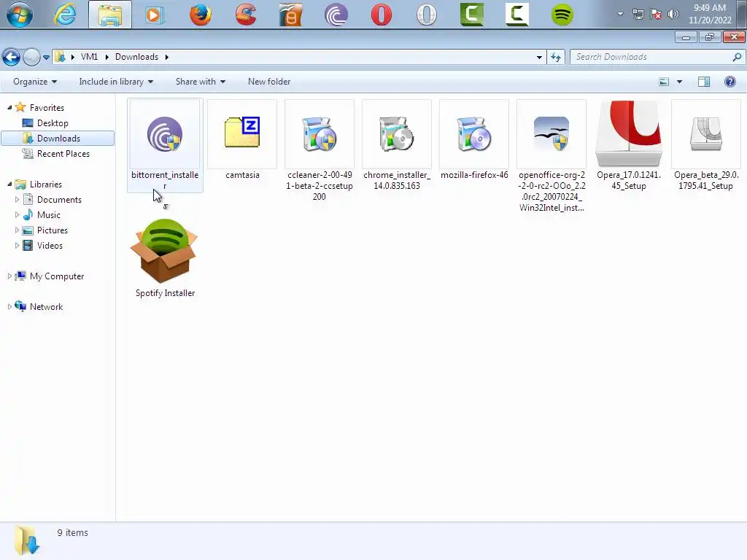Refresh the Downloads folder view

(x=555, y=57)
